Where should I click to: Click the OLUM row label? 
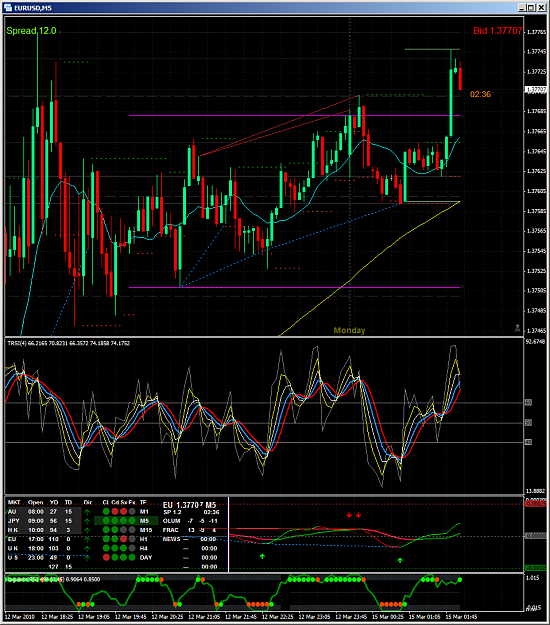click(171, 521)
